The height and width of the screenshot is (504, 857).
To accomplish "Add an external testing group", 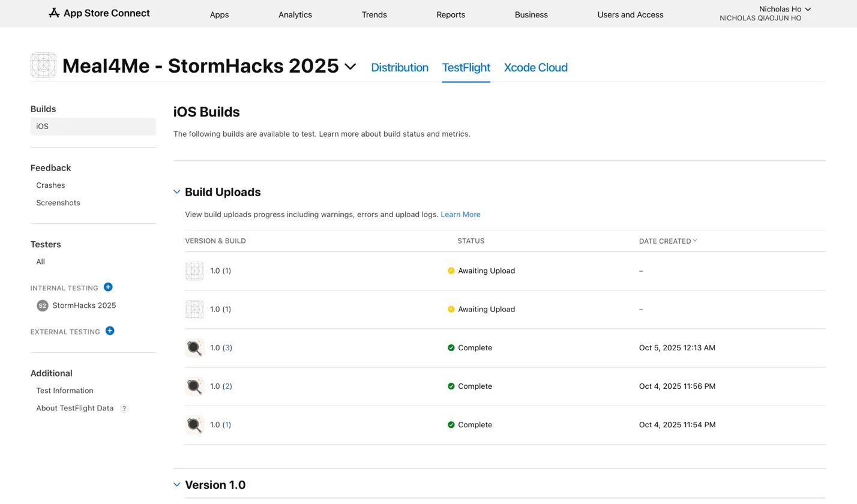I will 110,331.
